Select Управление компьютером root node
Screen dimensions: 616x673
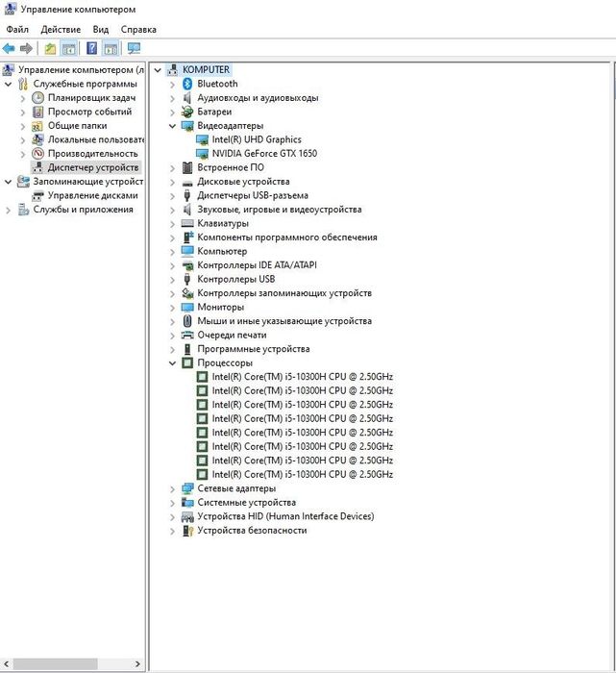[x=81, y=69]
